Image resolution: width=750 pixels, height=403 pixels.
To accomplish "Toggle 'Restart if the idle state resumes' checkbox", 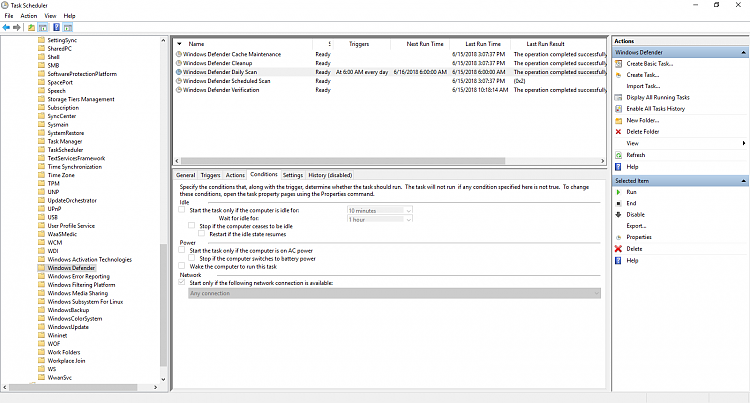I will pos(202,234).
